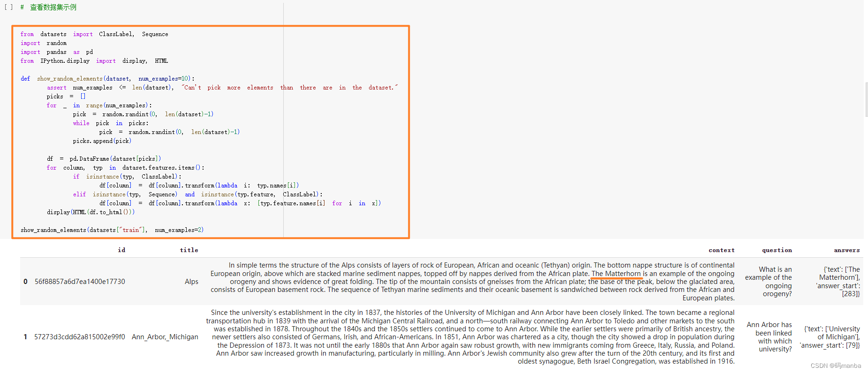Click the code line 'def show_random_elements(dataset, num_examples=10):'
Viewport: 868px width, 373px height.
(107, 79)
